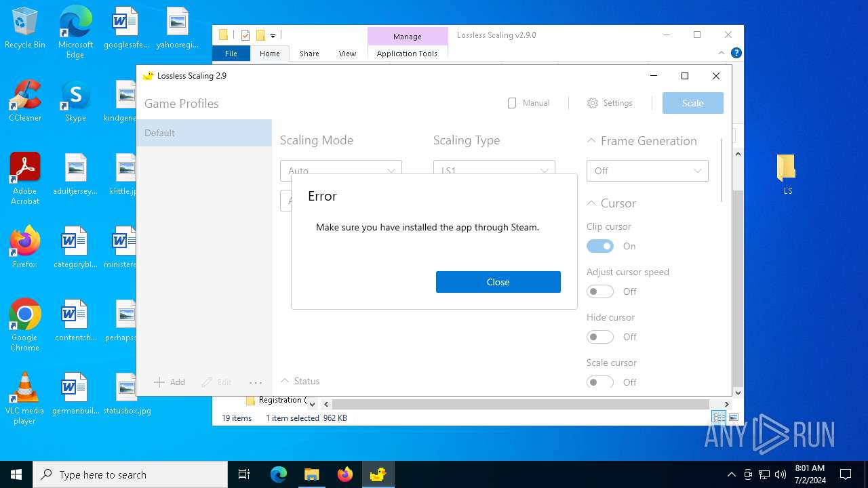Select Google Chrome desktop icon
868x488 pixels.
click(x=25, y=325)
